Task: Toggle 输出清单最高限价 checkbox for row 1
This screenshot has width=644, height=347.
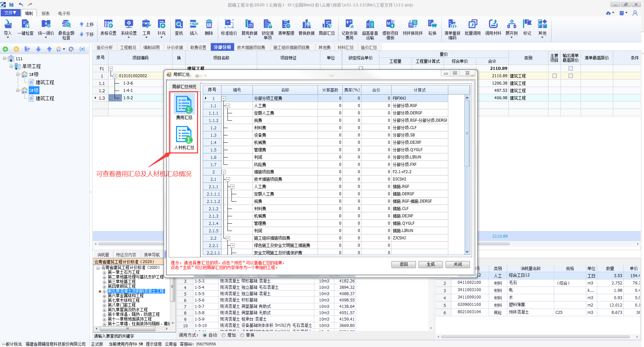Action: pos(571,76)
